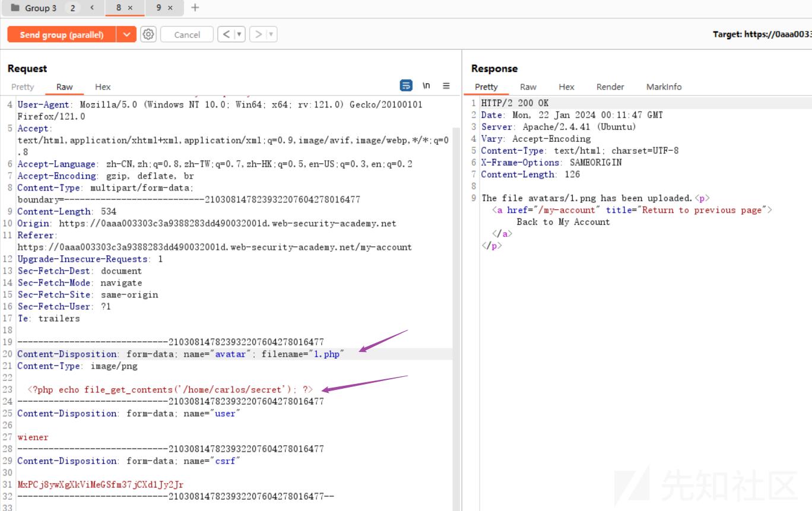Click the response "Content-Type: text/html" header
This screenshot has height=511, width=812.
(580, 150)
